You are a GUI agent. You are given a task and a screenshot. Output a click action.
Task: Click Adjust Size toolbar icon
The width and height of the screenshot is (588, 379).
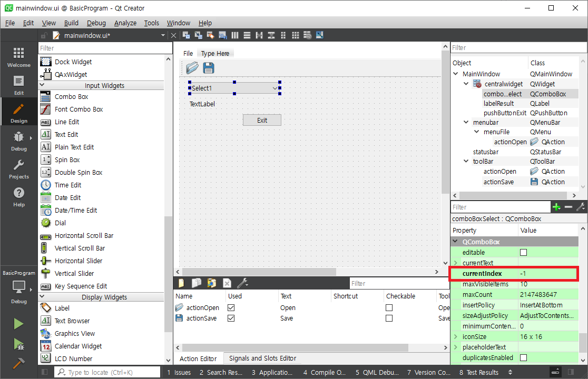tap(319, 35)
